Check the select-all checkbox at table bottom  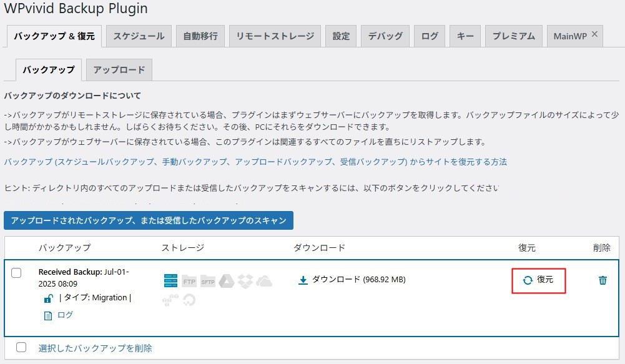click(x=21, y=347)
